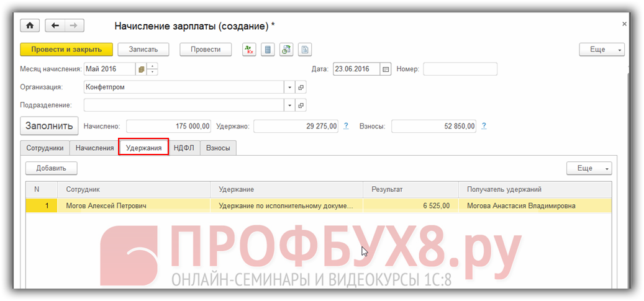This screenshot has height=301, width=644.
Task: Open the Организация record link icon
Action: click(301, 88)
